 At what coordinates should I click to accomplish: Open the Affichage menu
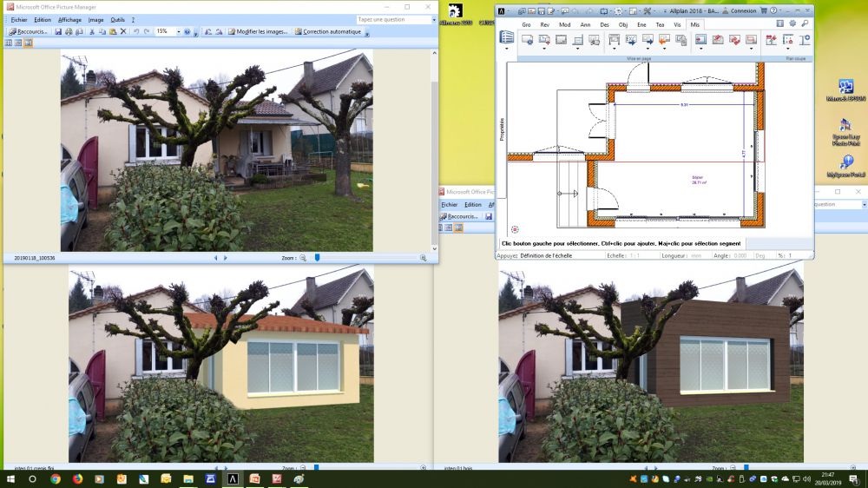click(70, 19)
